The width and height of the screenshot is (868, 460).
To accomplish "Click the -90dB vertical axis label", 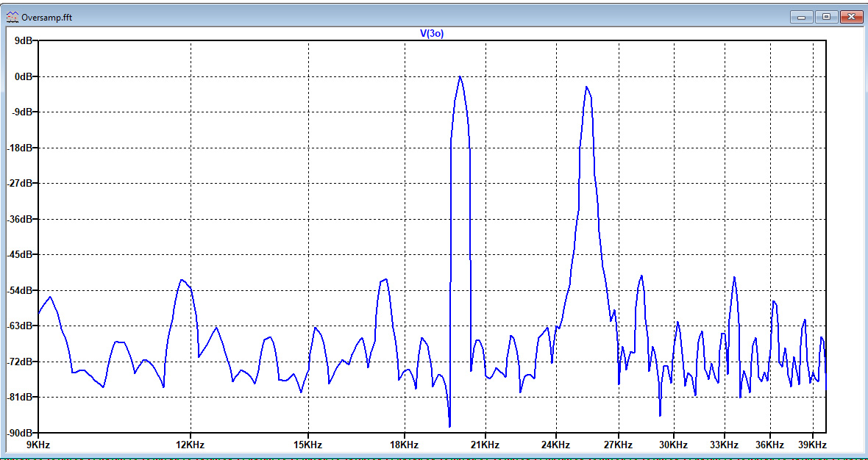I will (x=19, y=432).
